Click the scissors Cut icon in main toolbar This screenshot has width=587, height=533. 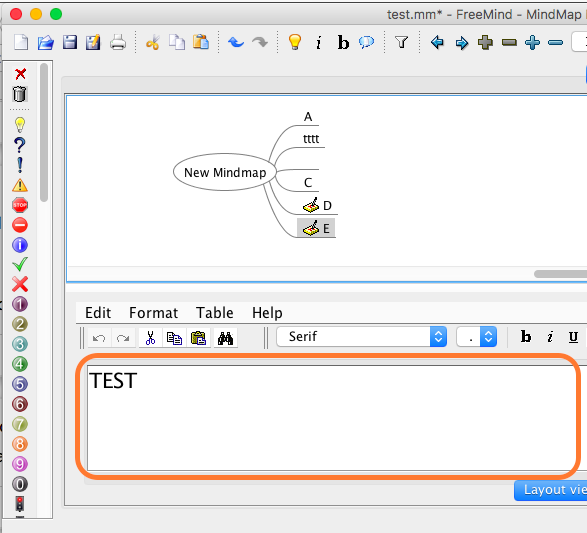point(153,42)
